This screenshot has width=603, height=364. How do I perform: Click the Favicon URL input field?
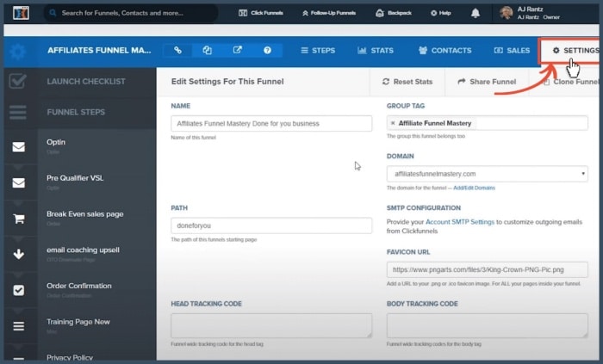[x=488, y=269]
